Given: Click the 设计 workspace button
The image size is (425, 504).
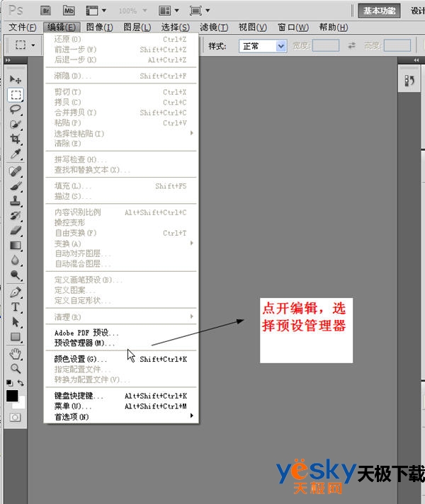Looking at the screenshot, I should tap(417, 11).
